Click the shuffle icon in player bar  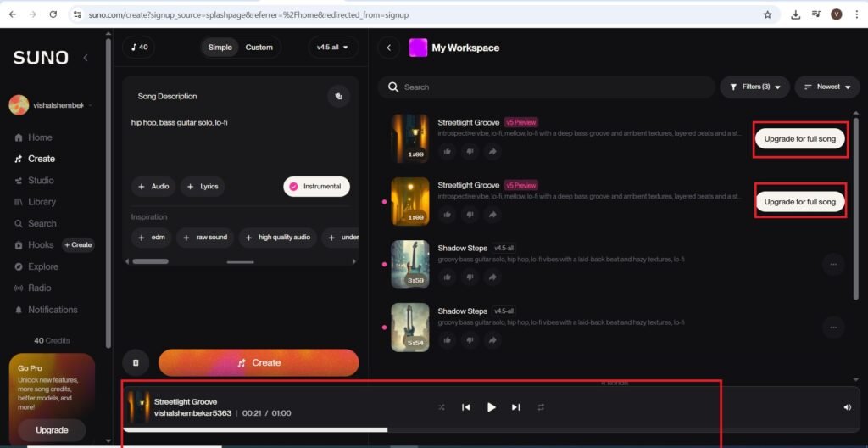[441, 407]
